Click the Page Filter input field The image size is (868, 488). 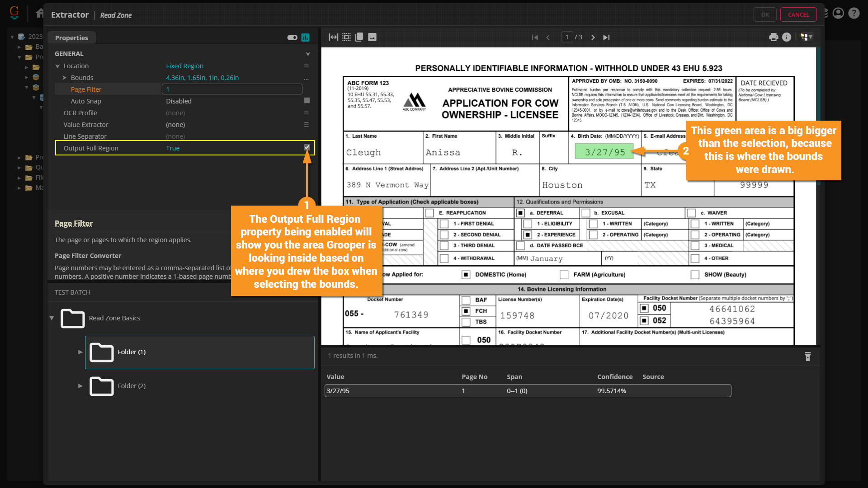click(232, 89)
